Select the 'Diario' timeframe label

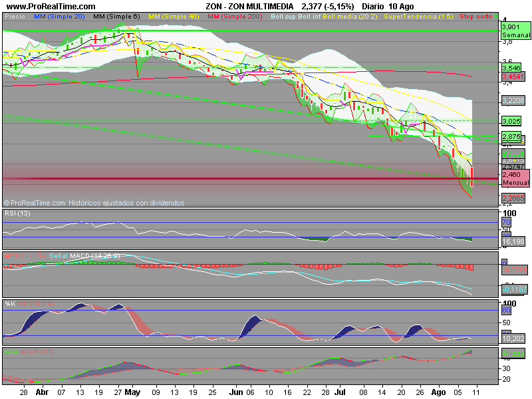(373, 7)
